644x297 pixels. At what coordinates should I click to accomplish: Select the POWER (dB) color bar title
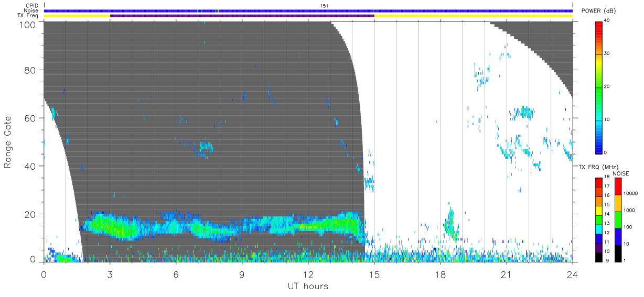coord(599,11)
